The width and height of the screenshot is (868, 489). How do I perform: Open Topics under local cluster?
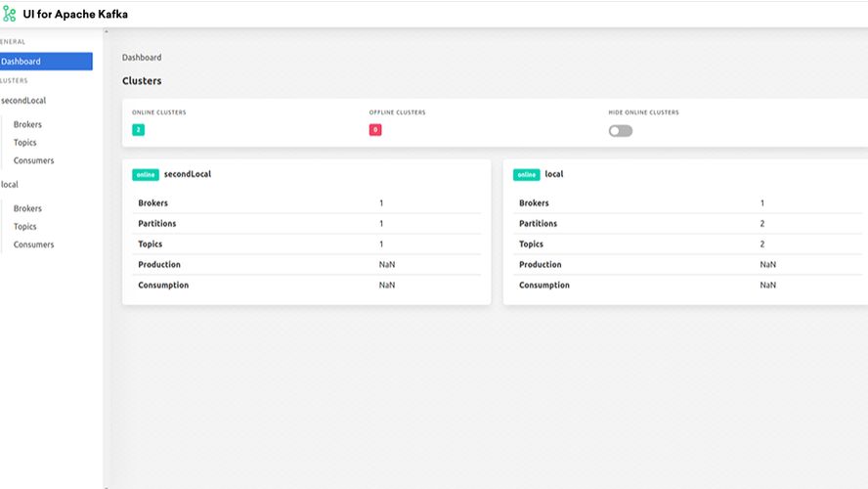pos(24,227)
